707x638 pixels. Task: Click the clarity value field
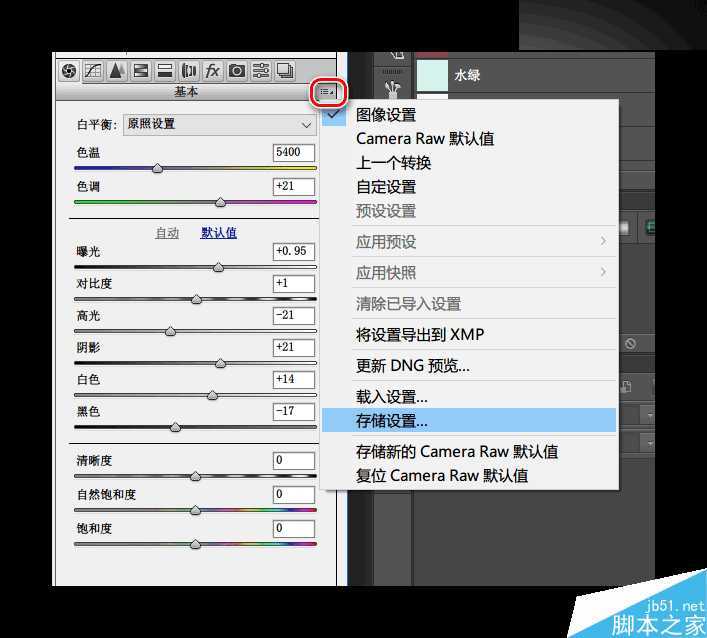tap(294, 461)
